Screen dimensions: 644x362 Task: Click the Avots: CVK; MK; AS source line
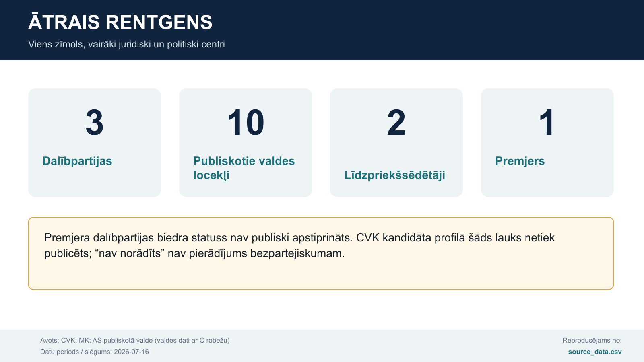pyautogui.click(x=135, y=340)
